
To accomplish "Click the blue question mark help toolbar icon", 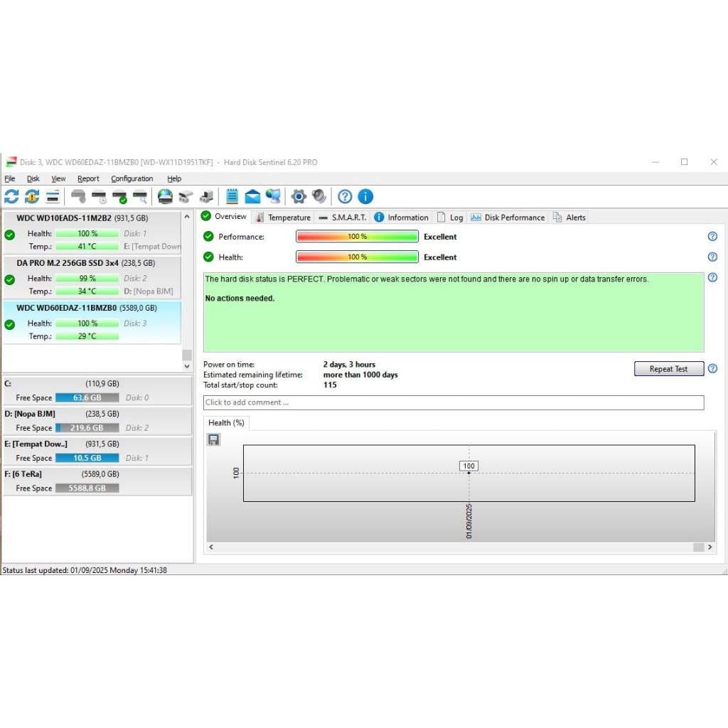I will pos(345,197).
